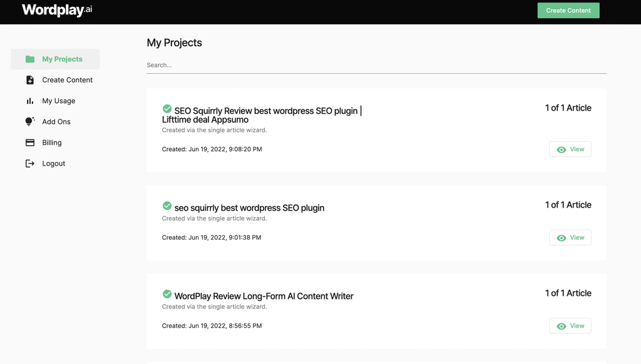Click the credit card icon beside Billing
The height and width of the screenshot is (364, 641).
(30, 143)
